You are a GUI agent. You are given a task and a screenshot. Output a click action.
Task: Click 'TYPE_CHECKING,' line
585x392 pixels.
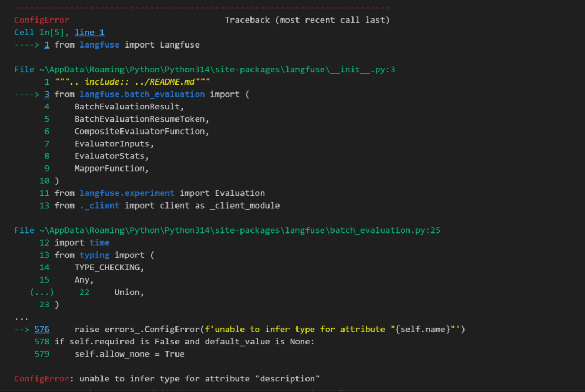point(109,267)
